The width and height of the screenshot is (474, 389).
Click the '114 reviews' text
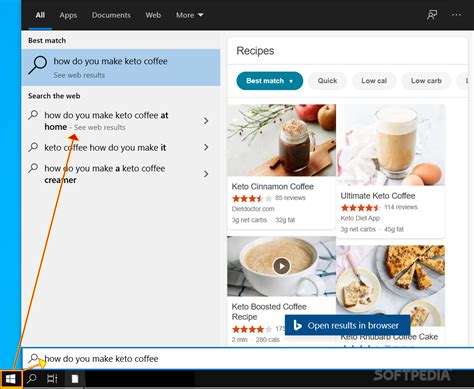[x=401, y=207]
